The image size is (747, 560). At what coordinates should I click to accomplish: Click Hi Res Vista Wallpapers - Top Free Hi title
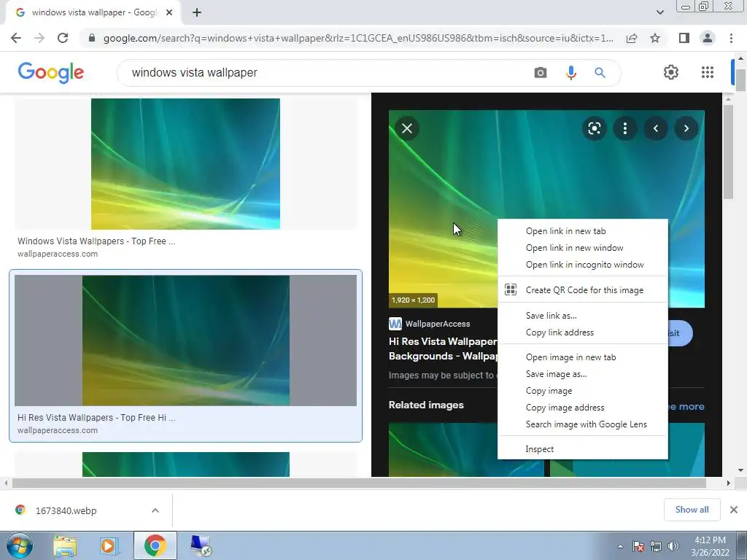click(96, 417)
